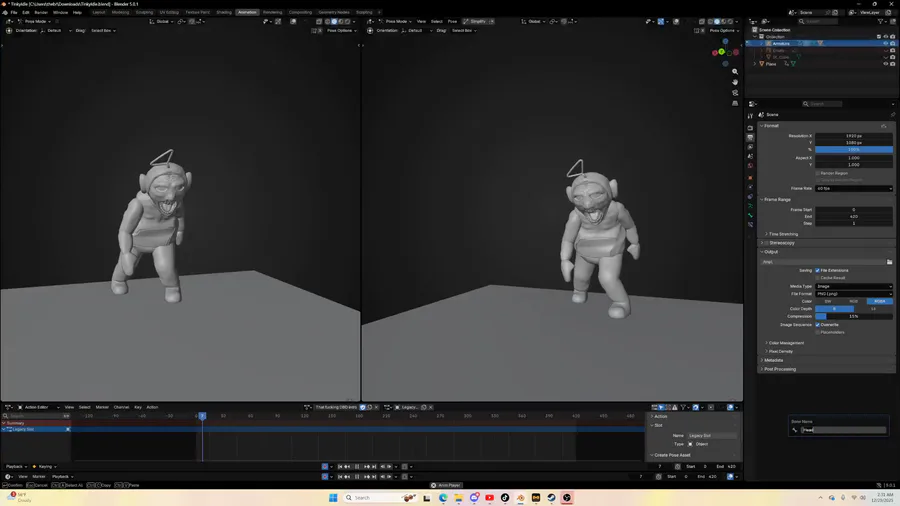Select 16-bit color depth

click(x=874, y=309)
